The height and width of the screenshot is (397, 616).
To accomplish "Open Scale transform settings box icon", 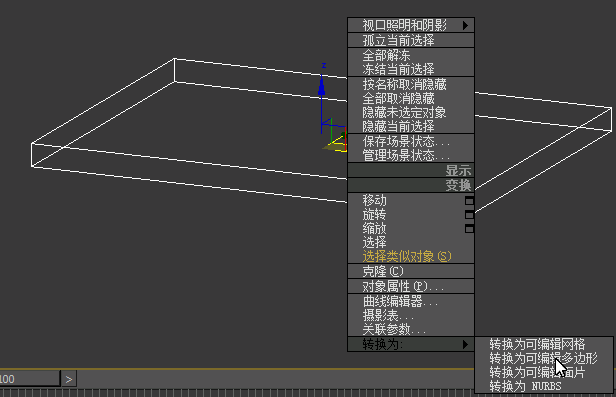I will [x=469, y=229].
